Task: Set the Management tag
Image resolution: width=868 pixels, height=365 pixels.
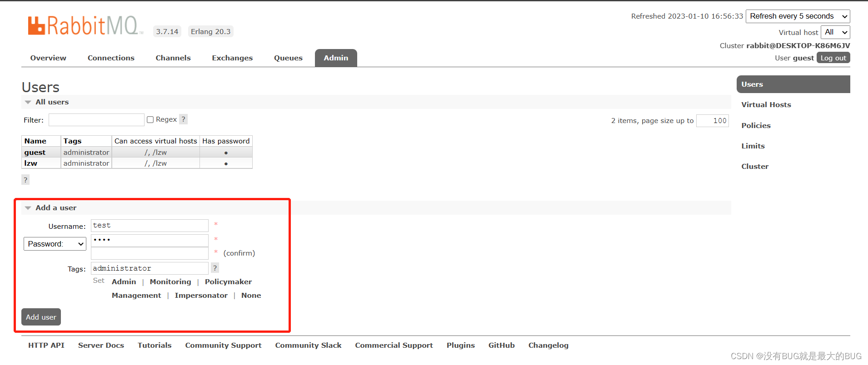Action: [x=136, y=296]
